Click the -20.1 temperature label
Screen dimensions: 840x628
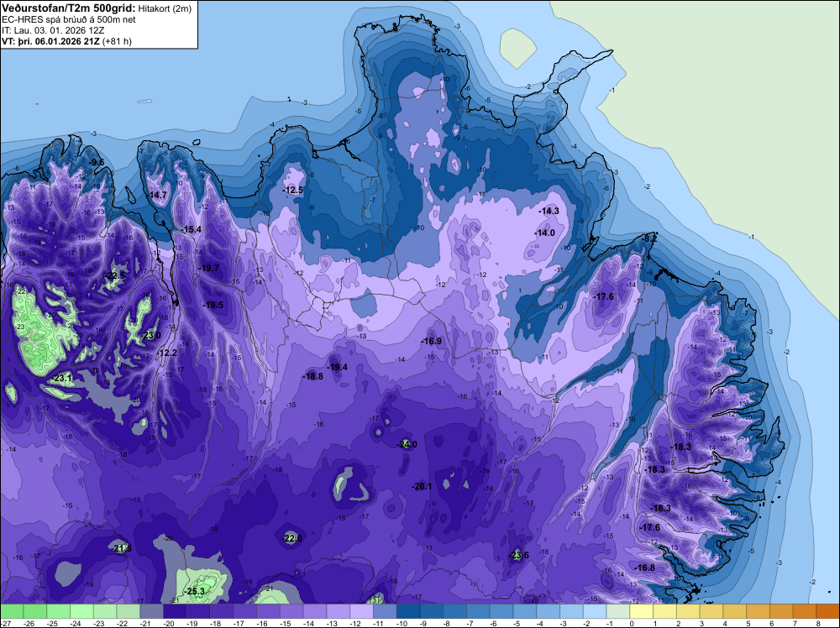pos(423,486)
